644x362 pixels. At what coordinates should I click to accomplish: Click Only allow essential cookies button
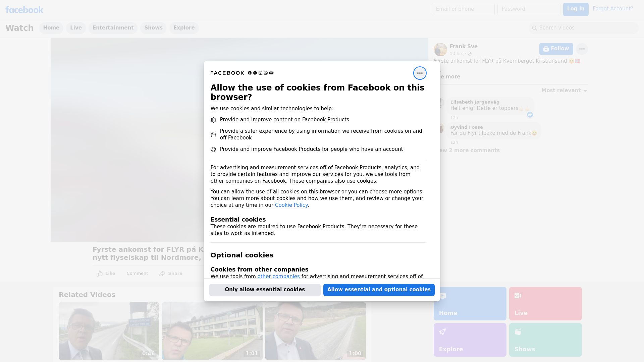(265, 290)
